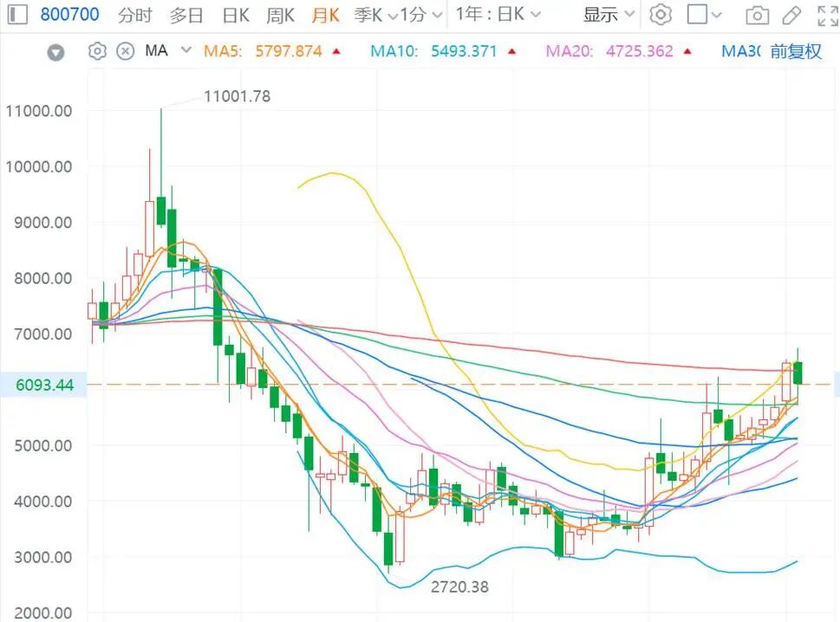Take a chart screenshot with camera icon

(757, 16)
